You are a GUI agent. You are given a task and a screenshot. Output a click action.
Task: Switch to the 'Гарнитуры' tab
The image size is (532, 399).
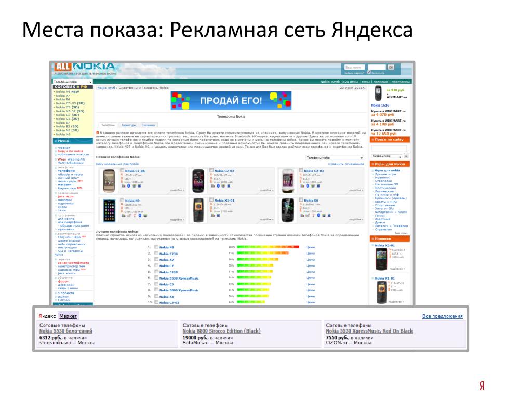129,125
